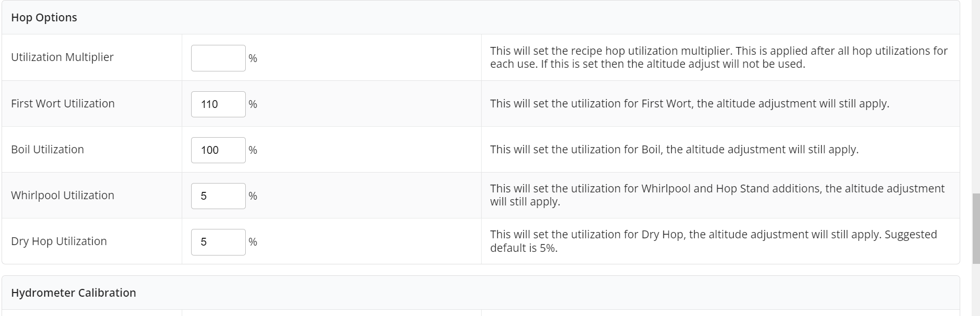Image resolution: width=980 pixels, height=316 pixels.
Task: Click the Hop Options section header
Action: click(44, 18)
